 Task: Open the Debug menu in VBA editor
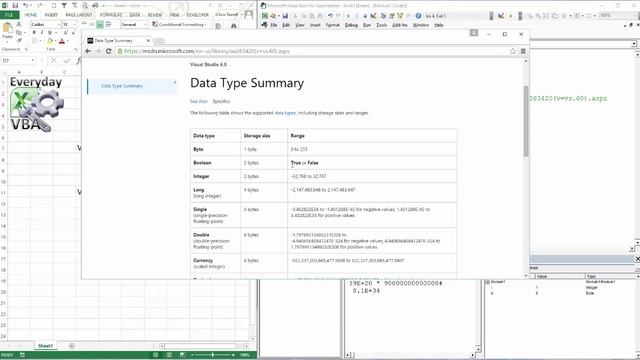tap(351, 25)
